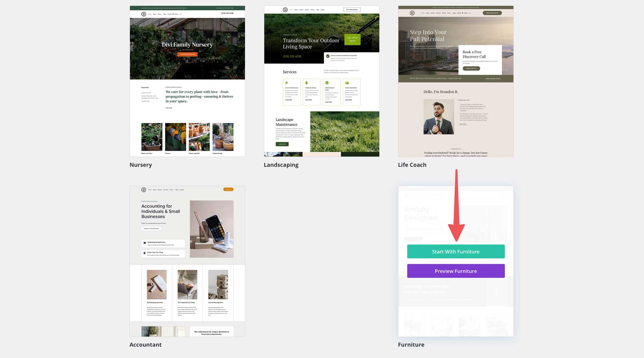Select the search icon in the Life Coach navigation
The height and width of the screenshot is (358, 644).
(x=470, y=13)
